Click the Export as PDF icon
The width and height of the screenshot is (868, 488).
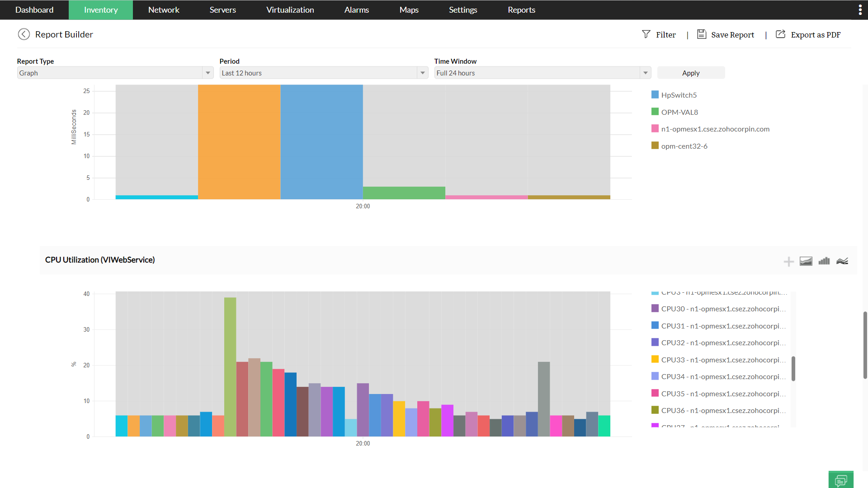(780, 34)
